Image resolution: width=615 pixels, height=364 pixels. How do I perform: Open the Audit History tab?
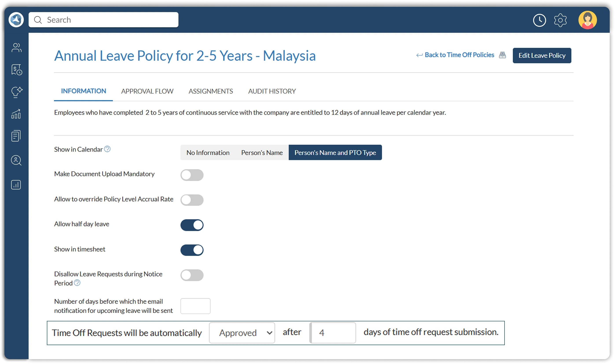coord(272,91)
